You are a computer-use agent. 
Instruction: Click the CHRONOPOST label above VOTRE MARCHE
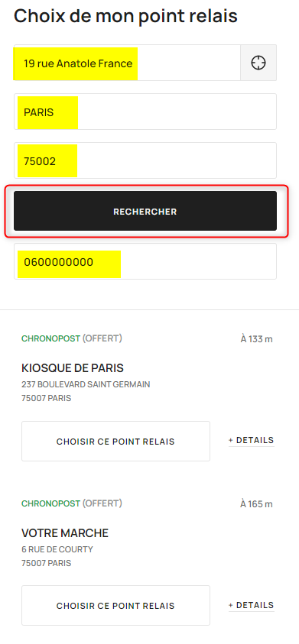click(50, 503)
